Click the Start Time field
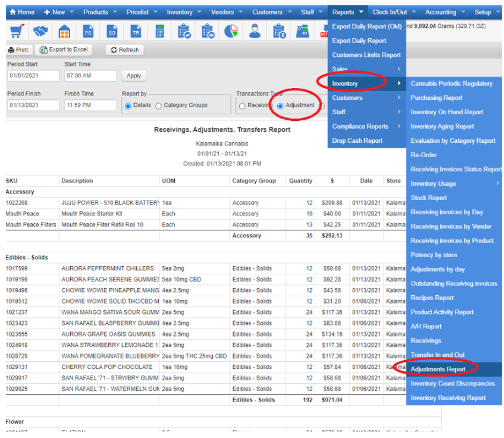This screenshot has height=438, width=504. click(90, 76)
